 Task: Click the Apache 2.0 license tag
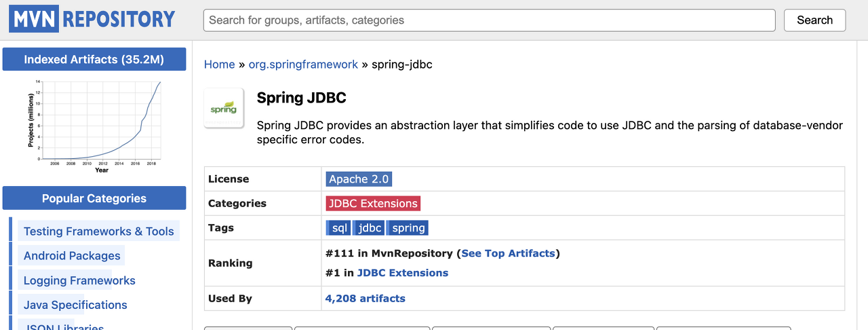tap(359, 179)
